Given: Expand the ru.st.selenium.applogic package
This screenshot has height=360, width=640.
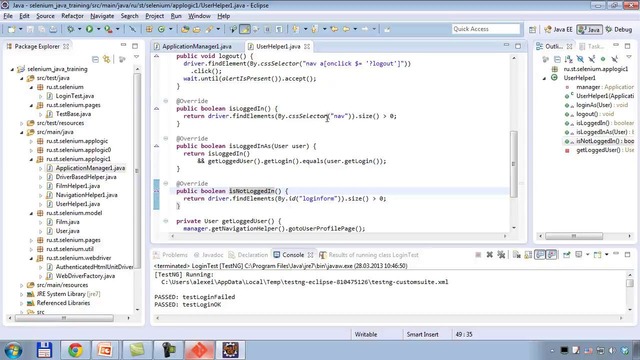Looking at the screenshot, I should [x=31, y=141].
